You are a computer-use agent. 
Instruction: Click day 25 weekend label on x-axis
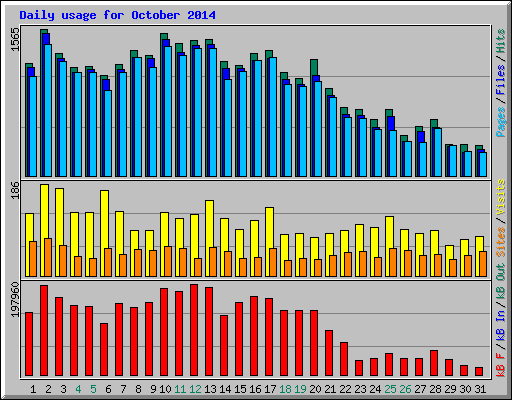pyautogui.click(x=390, y=389)
